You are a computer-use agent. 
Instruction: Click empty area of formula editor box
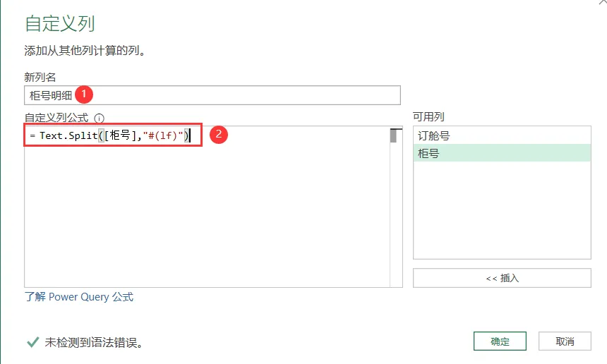pyautogui.click(x=207, y=217)
